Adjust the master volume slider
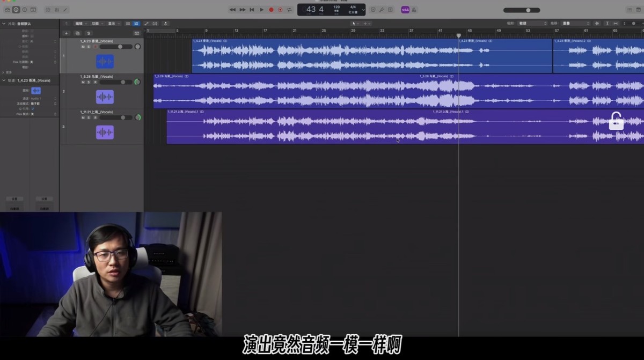644x360 pixels. pos(522,10)
